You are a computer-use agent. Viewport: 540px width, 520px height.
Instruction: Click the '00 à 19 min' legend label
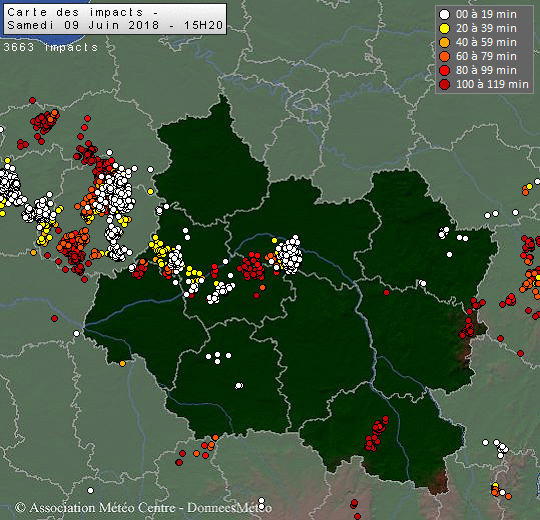click(486, 14)
